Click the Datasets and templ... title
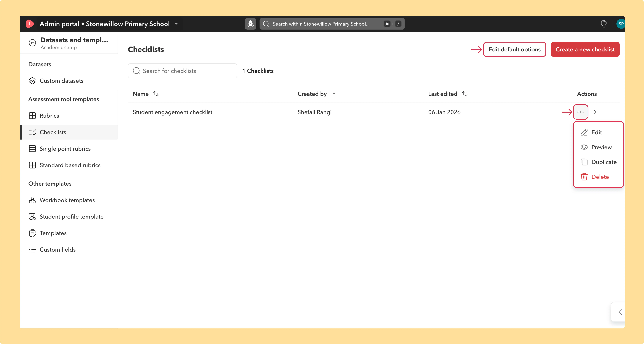This screenshot has width=644, height=344. coord(74,40)
